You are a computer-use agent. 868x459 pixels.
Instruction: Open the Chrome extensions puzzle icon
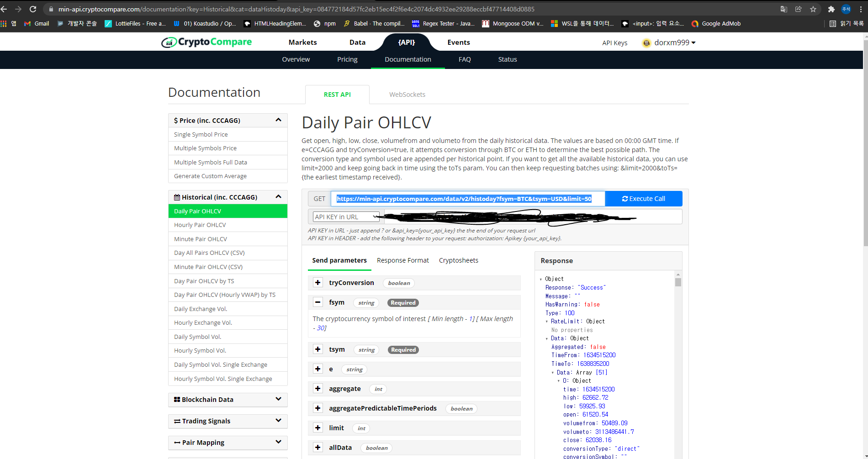tap(831, 9)
